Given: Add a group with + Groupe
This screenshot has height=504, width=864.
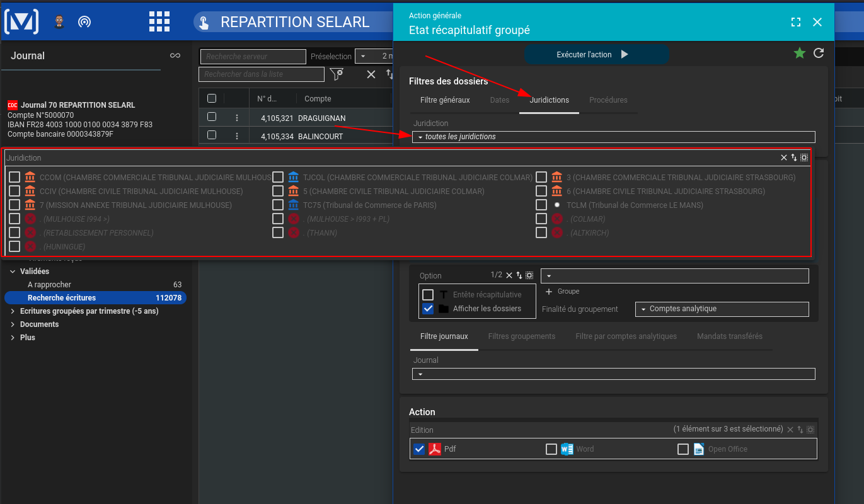Looking at the screenshot, I should (562, 292).
